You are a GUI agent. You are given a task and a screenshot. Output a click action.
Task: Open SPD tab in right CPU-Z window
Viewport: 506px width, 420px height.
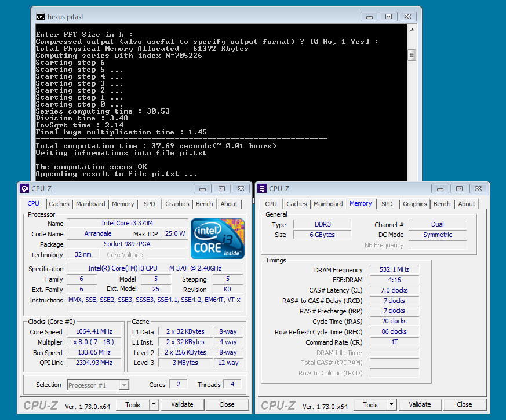coord(387,204)
